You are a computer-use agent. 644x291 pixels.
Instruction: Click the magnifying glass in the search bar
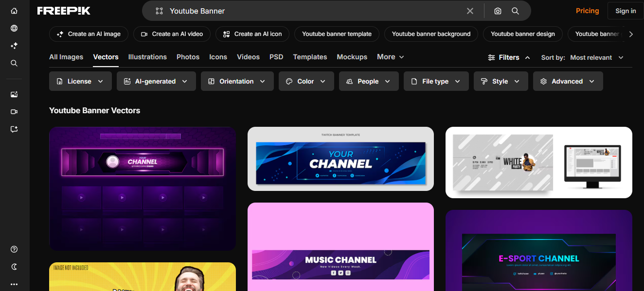coord(516,10)
